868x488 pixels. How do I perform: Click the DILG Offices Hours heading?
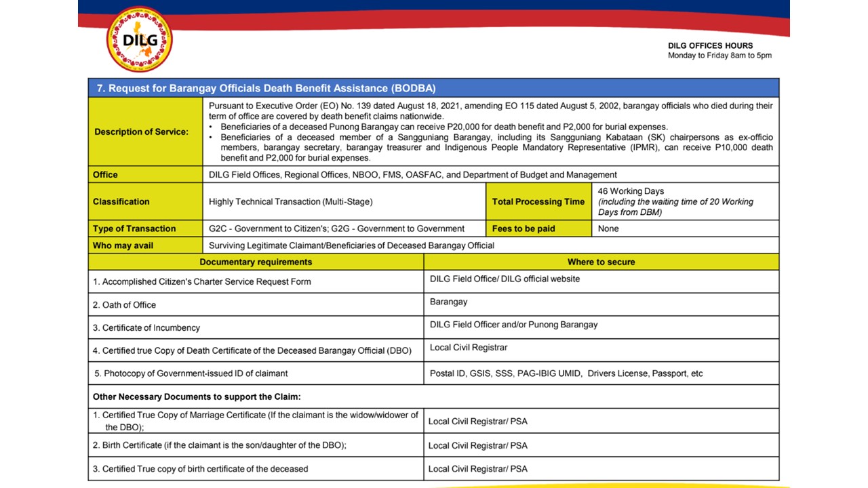click(x=710, y=46)
